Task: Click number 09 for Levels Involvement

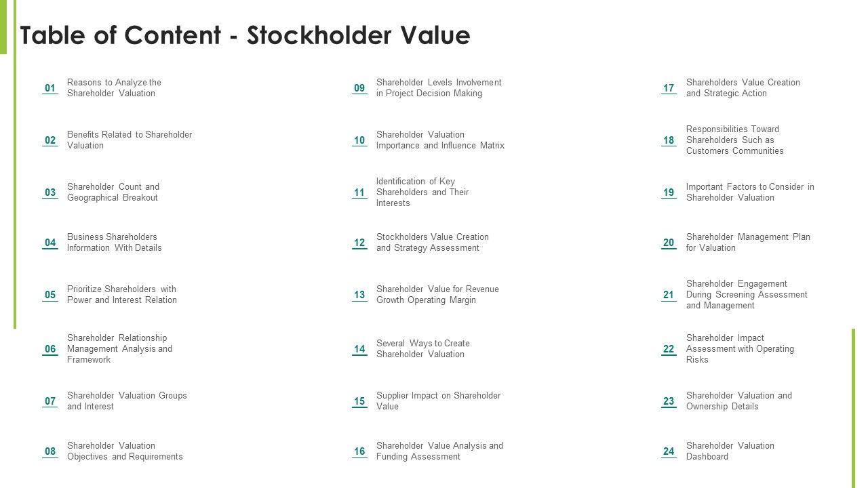Action: pos(359,88)
